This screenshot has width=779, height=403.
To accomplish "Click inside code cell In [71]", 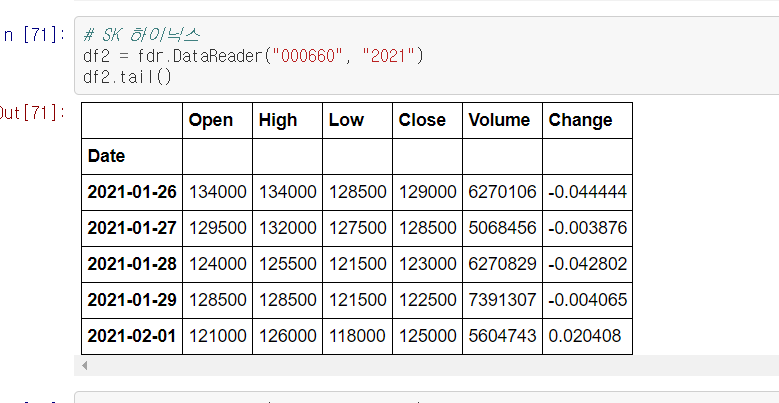I will coord(426,56).
